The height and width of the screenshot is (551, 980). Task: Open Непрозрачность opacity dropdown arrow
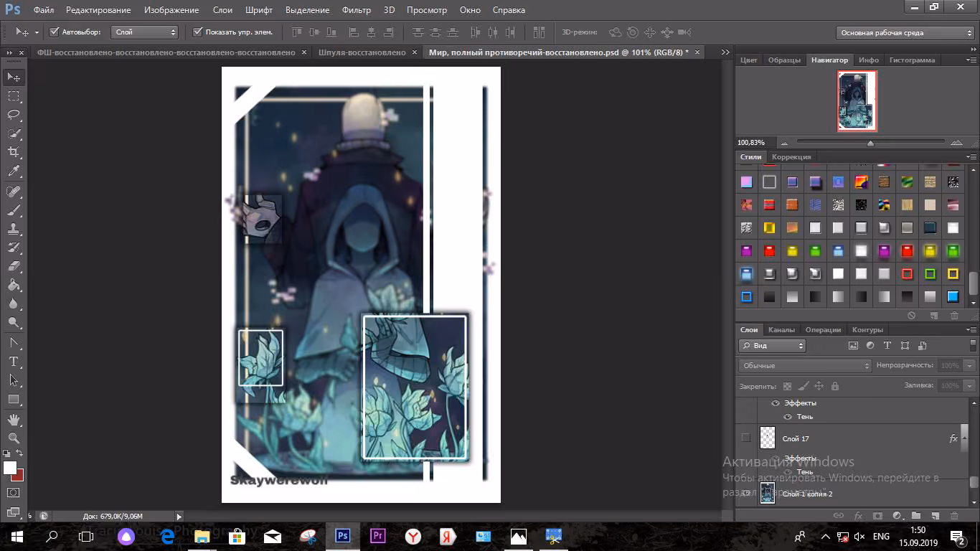coord(970,366)
